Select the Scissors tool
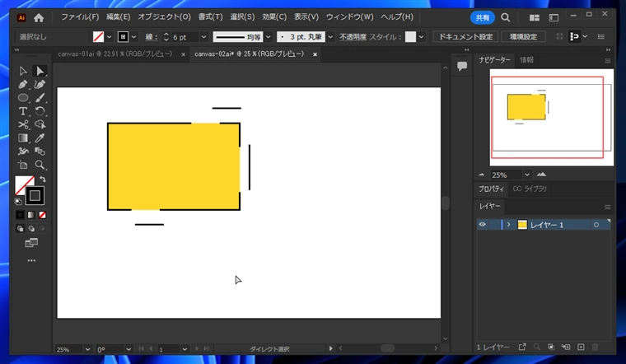The width and height of the screenshot is (626, 364). 23,124
